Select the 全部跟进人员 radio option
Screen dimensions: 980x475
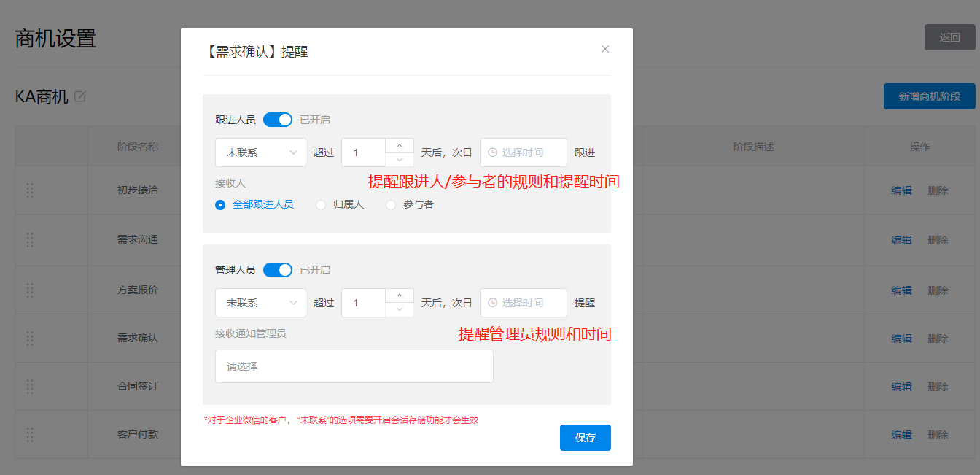pyautogui.click(x=220, y=205)
